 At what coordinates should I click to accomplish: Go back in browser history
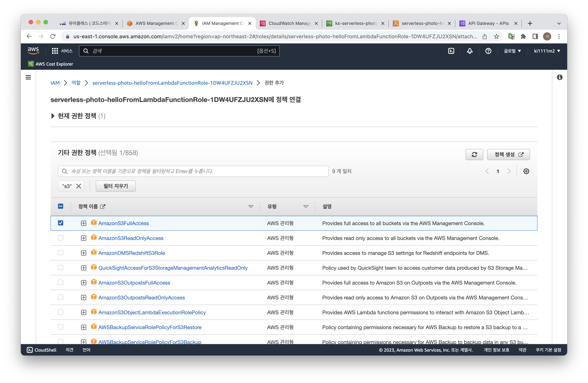pos(29,37)
